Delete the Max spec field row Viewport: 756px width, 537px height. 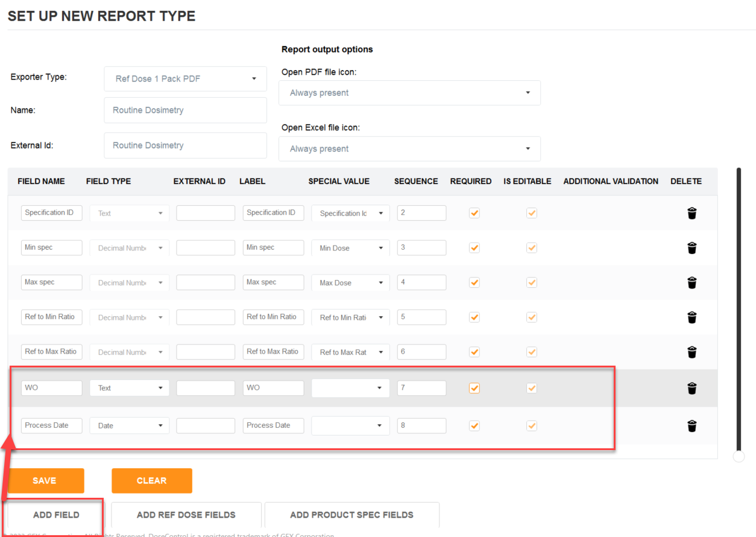click(x=692, y=282)
